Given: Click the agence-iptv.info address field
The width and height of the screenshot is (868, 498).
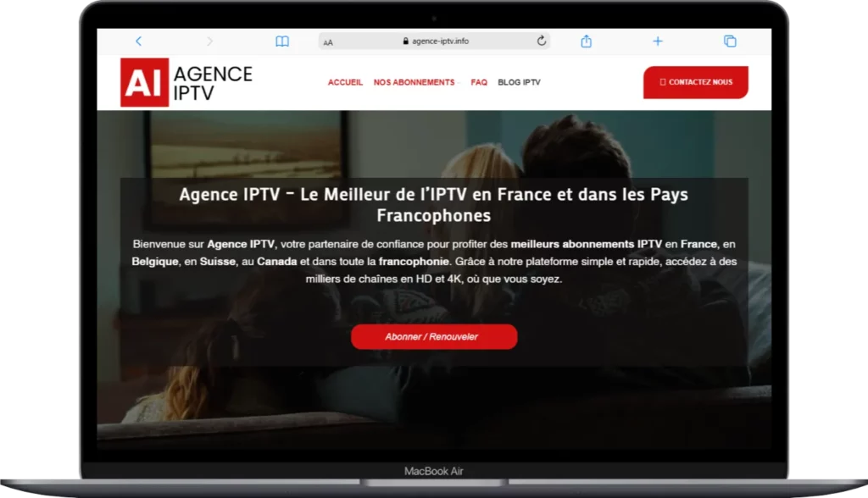Looking at the screenshot, I should tap(434, 41).
